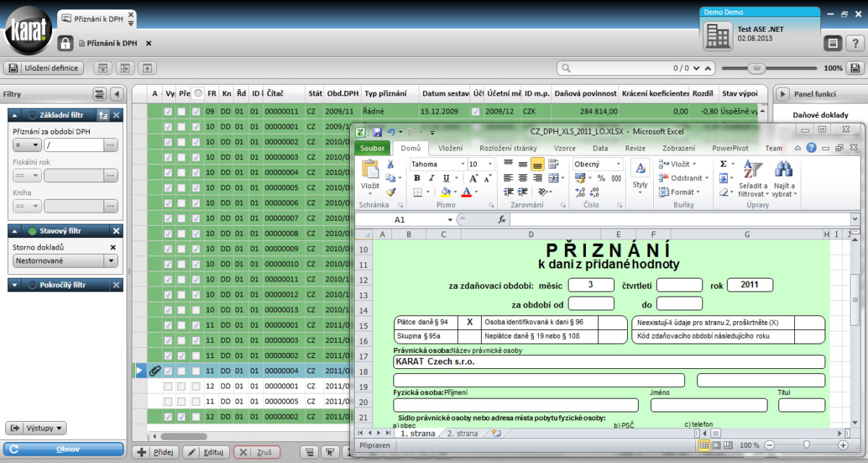Increase font size in Excel
The image size is (868, 463).
pos(473,178)
